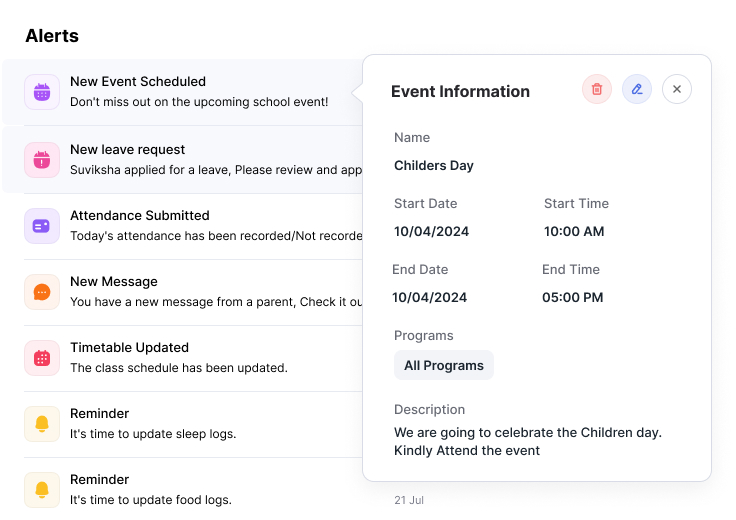Click the orange chat bubble New Message icon
This screenshot has width=736, height=520.
click(x=42, y=291)
